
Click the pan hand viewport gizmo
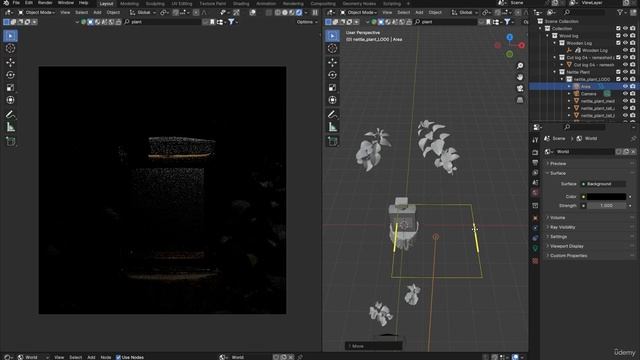pyautogui.click(x=520, y=77)
